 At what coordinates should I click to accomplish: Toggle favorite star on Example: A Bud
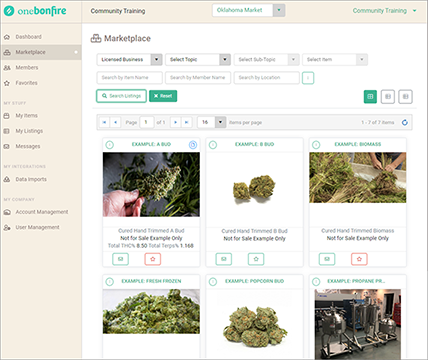click(153, 259)
